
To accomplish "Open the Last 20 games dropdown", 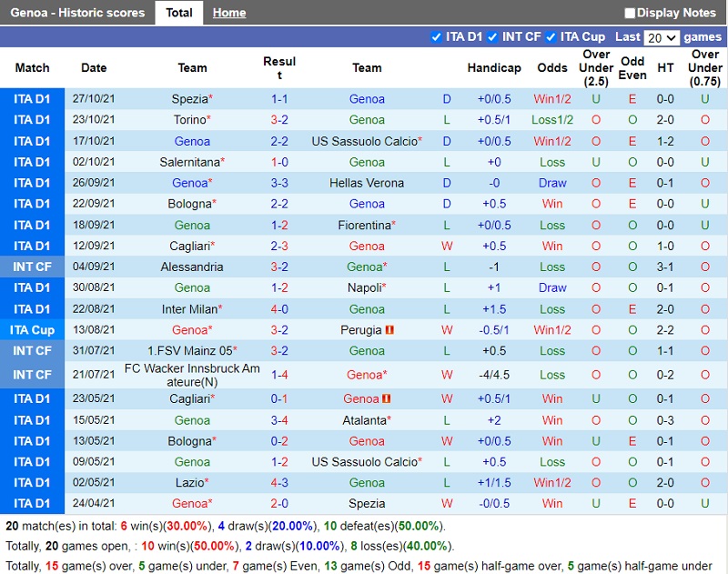I will tap(662, 37).
